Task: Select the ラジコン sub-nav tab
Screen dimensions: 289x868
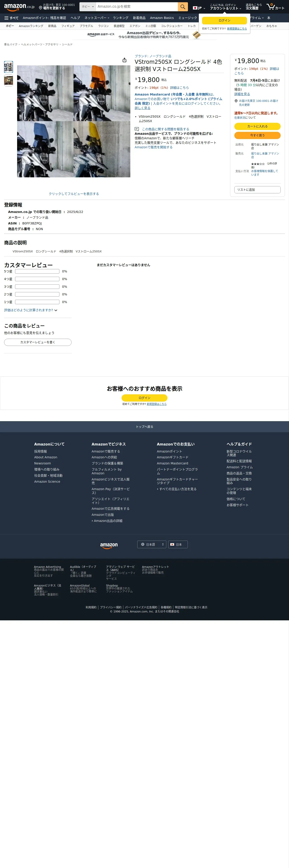Action: pyautogui.click(x=103, y=26)
